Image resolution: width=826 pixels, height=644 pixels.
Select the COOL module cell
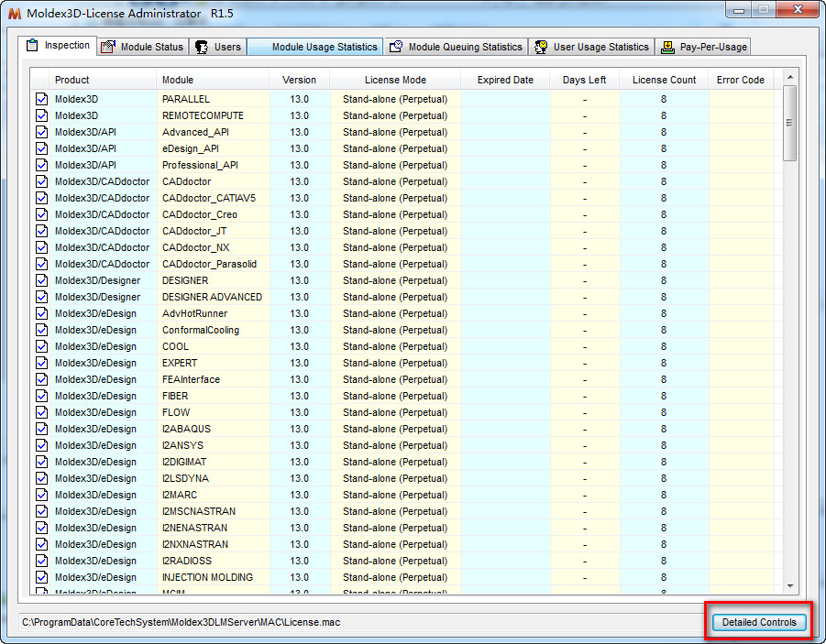(213, 346)
